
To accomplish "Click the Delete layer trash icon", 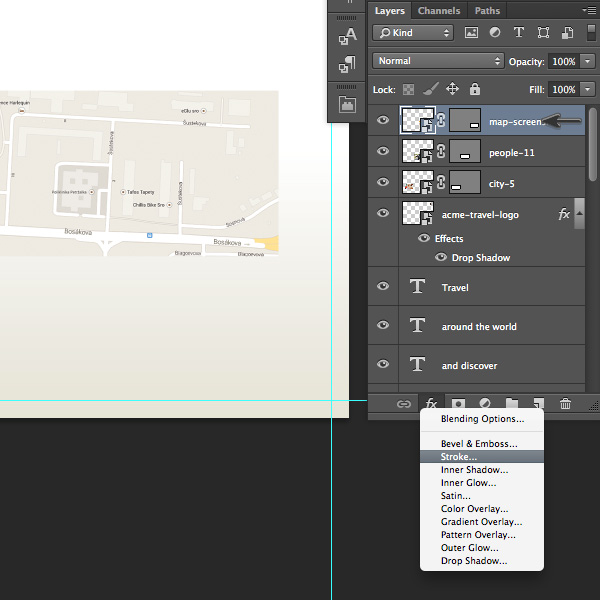I will pos(565,404).
